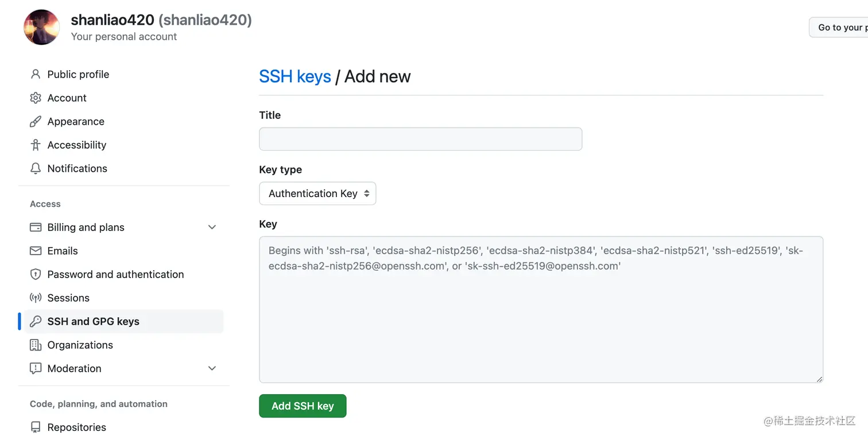Open SSH and GPG keys settings
This screenshot has width=868, height=439.
(94, 321)
